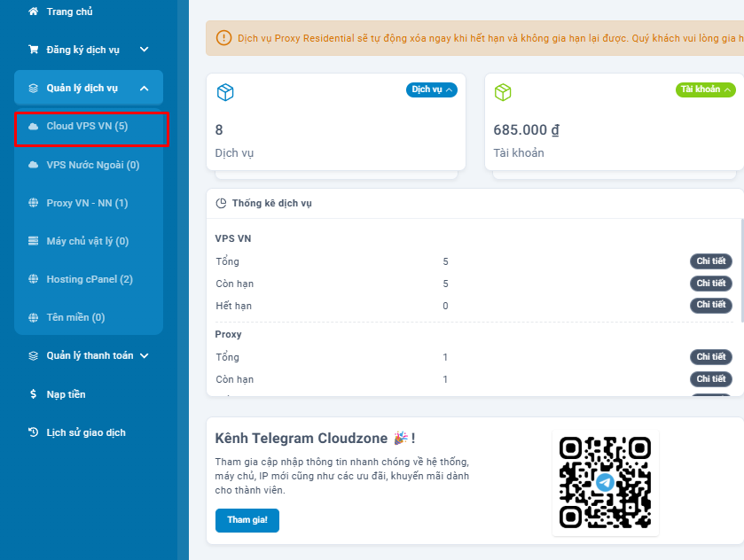Click the green cube icon in the Tài khoản card
The height and width of the screenshot is (560, 744).
[503, 92]
